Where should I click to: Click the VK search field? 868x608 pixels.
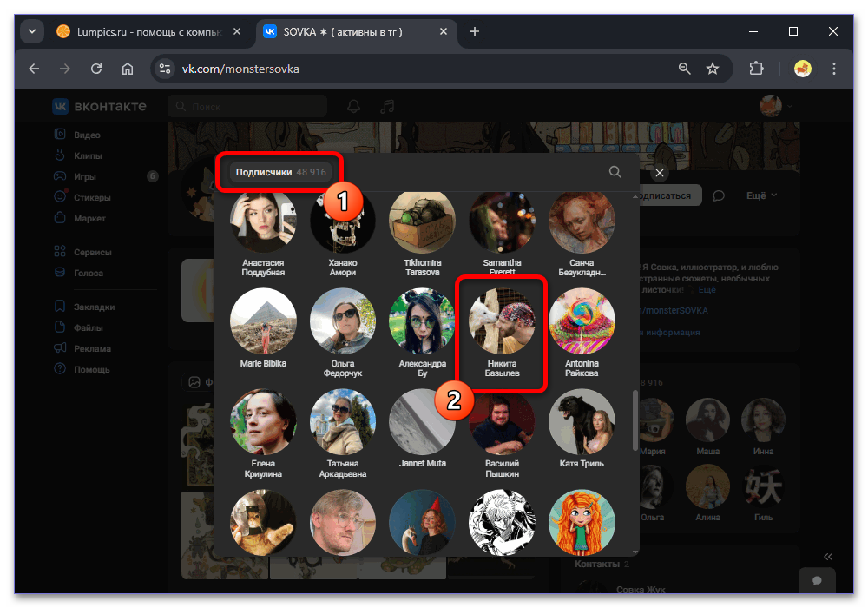[247, 106]
